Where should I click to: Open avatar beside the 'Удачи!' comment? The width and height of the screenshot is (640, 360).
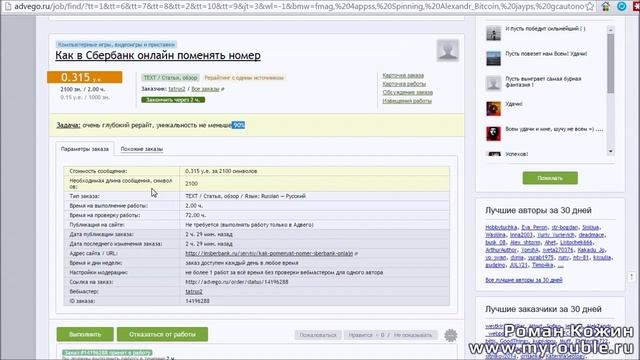click(x=493, y=108)
